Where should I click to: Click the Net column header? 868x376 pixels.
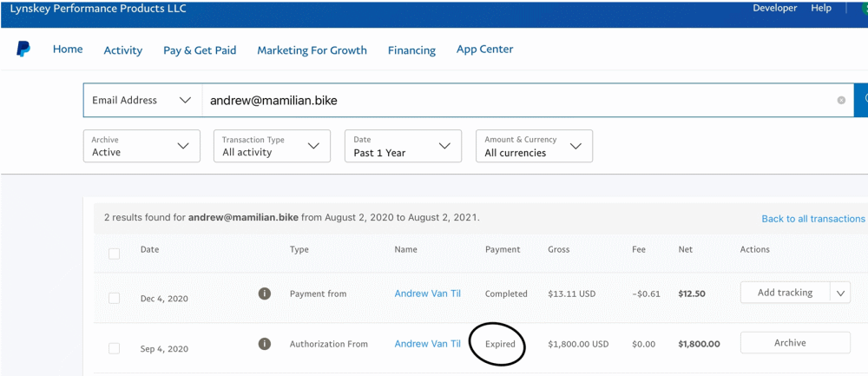point(686,250)
